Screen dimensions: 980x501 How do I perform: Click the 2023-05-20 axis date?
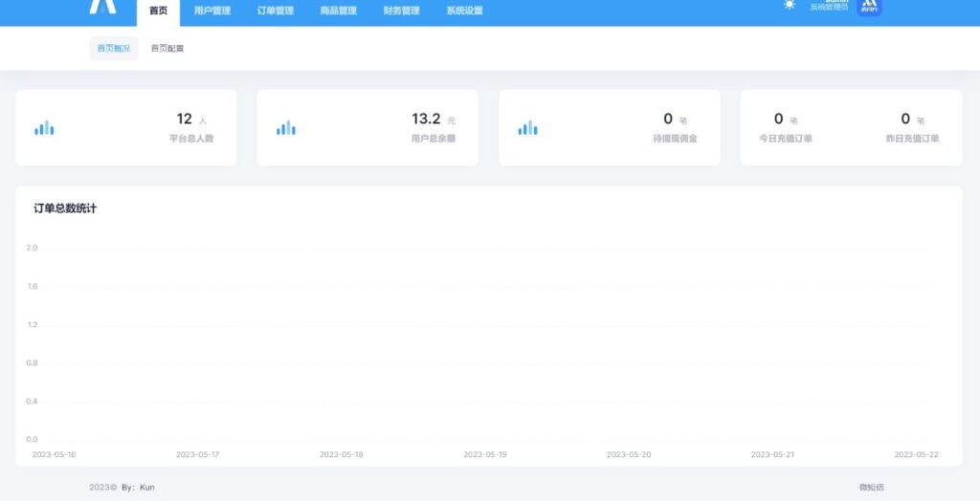(629, 455)
